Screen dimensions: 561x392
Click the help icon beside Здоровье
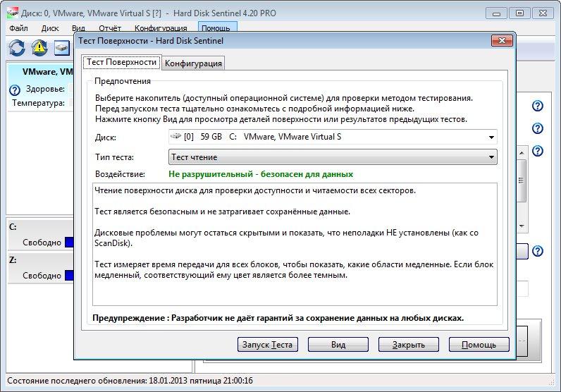(x=15, y=90)
